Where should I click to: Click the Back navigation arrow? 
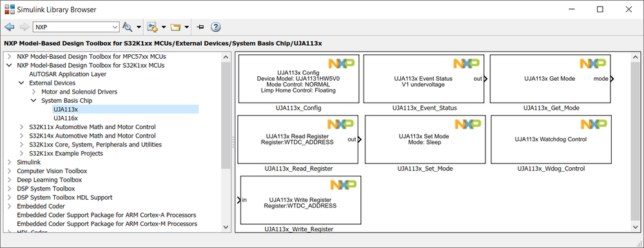pyautogui.click(x=10, y=27)
